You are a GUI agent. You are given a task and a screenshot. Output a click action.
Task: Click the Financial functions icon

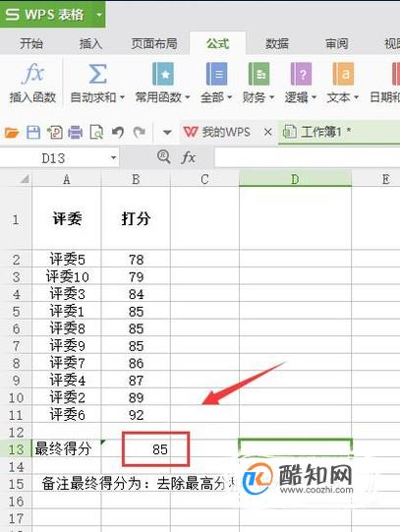258,74
